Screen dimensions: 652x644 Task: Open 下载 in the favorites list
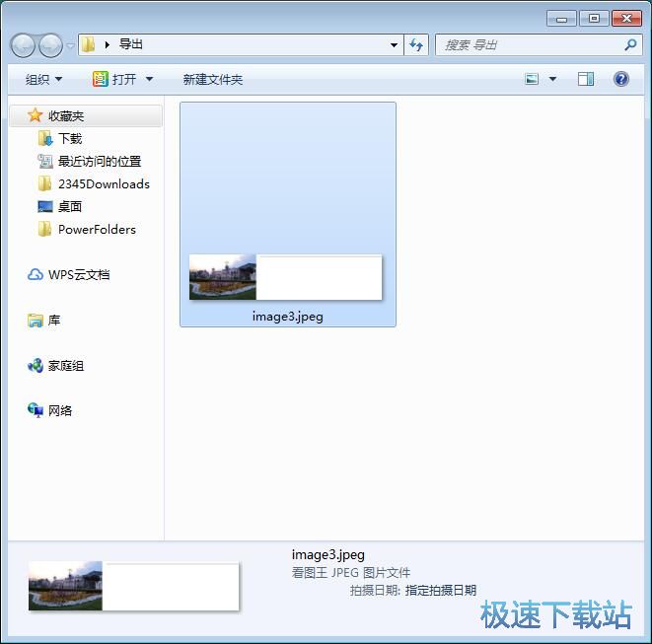point(70,138)
